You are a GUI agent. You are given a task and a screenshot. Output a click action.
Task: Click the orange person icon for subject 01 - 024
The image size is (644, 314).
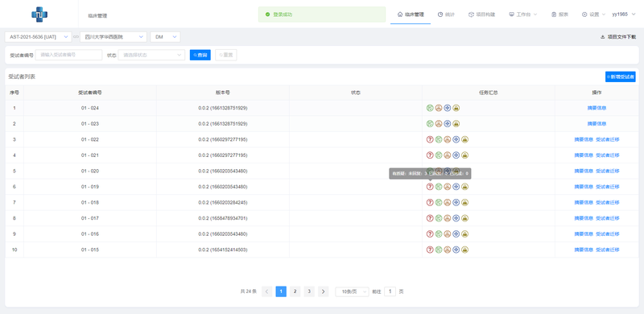(x=439, y=108)
